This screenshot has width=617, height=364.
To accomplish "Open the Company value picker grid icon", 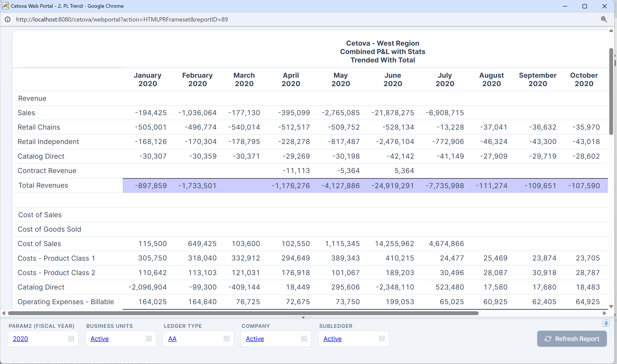I will [304, 338].
